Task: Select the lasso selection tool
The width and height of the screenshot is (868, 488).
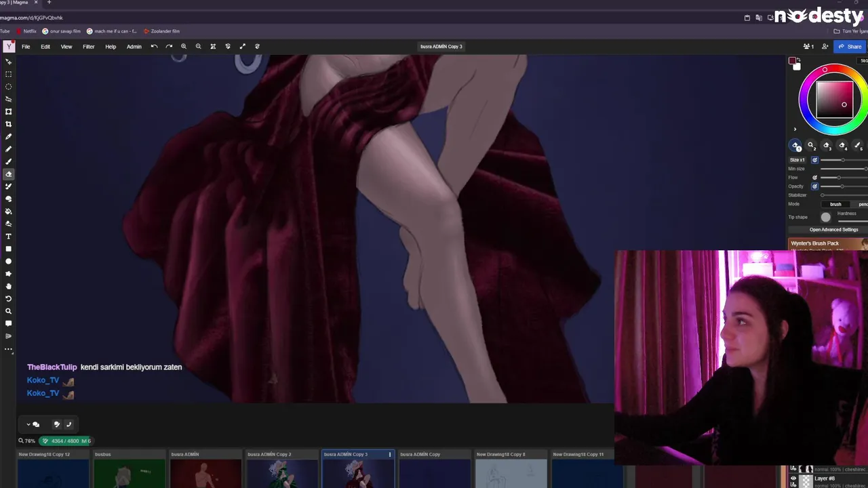Action: pos(9,99)
